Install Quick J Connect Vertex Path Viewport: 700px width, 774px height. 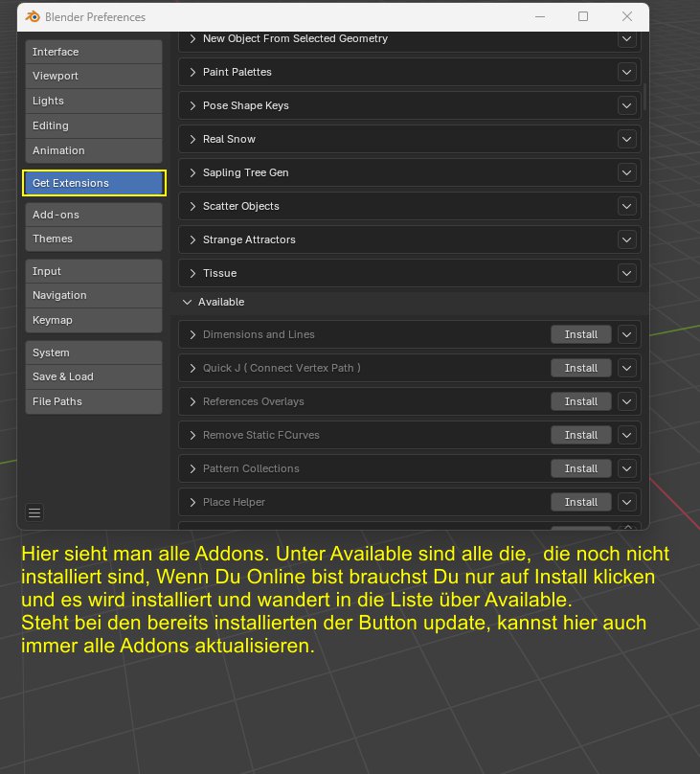(581, 368)
